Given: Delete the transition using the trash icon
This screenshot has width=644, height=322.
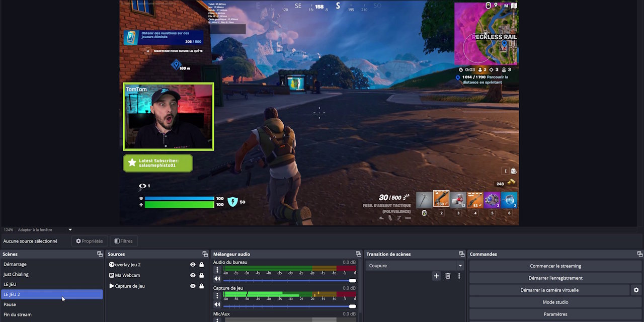Looking at the screenshot, I should coord(448,276).
